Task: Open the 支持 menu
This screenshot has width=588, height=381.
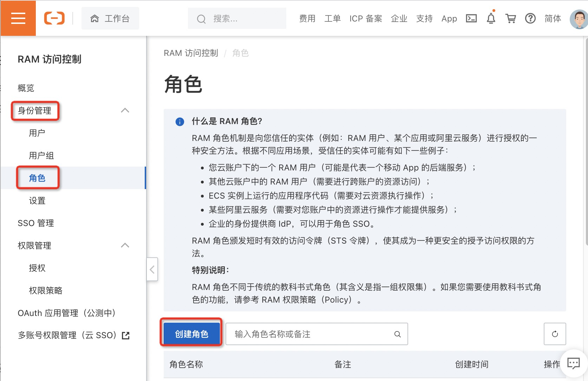Action: (x=425, y=18)
